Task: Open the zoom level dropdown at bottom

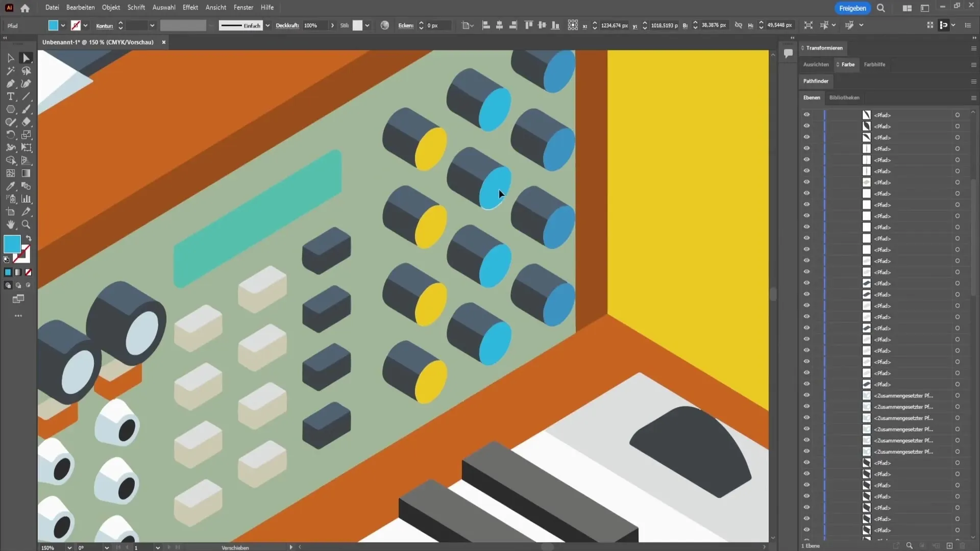Action: point(69,547)
